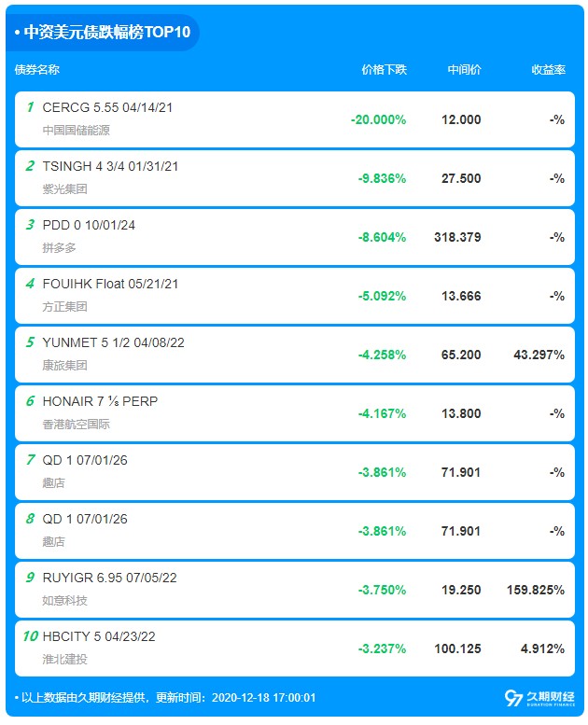This screenshot has height=725, width=588.
Task: Select the 中资美元债跌幅榜TOP10 title tab
Action: point(103,32)
